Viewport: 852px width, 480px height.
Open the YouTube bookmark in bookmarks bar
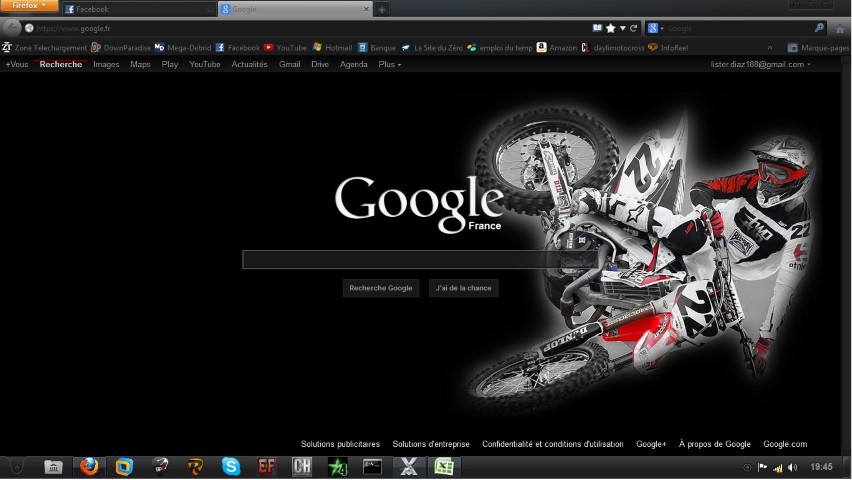point(285,48)
